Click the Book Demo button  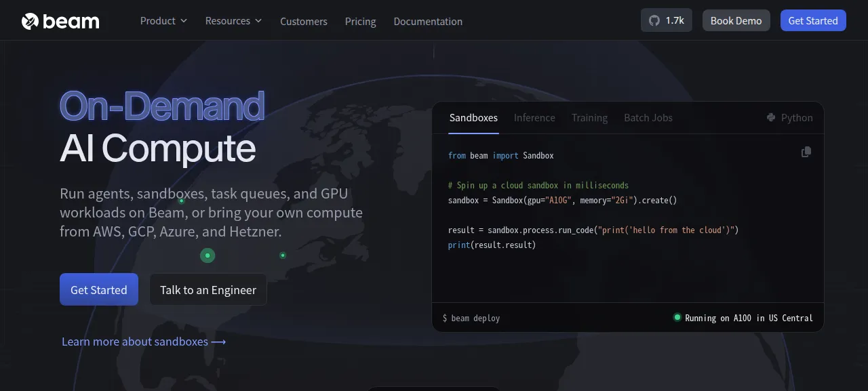click(736, 20)
